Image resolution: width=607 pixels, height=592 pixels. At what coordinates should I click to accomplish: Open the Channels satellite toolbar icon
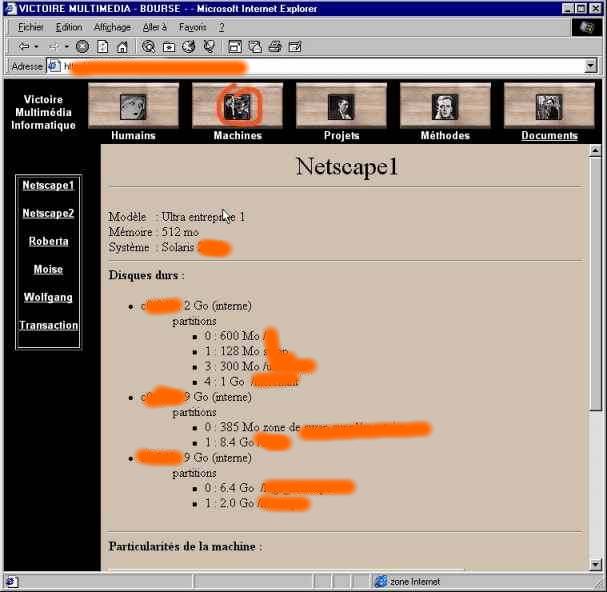click(x=209, y=47)
